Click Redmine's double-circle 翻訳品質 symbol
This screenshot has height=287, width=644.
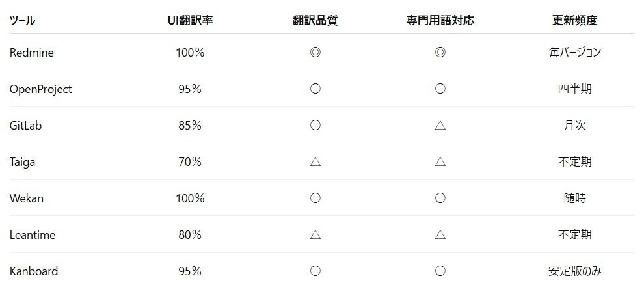(x=315, y=53)
